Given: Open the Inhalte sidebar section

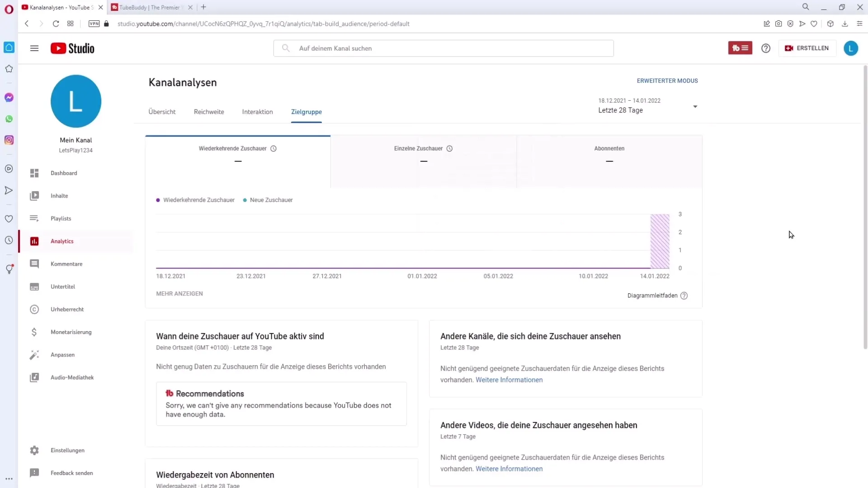Looking at the screenshot, I should 59,196.
